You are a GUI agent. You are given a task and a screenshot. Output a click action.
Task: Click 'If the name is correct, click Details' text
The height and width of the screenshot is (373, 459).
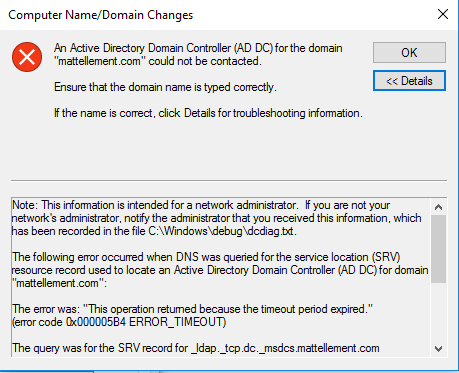[208, 113]
